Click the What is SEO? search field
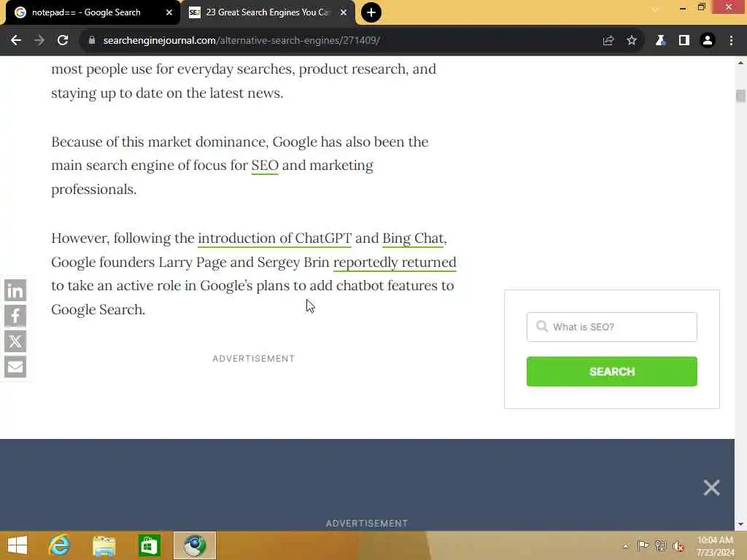 coord(612,327)
